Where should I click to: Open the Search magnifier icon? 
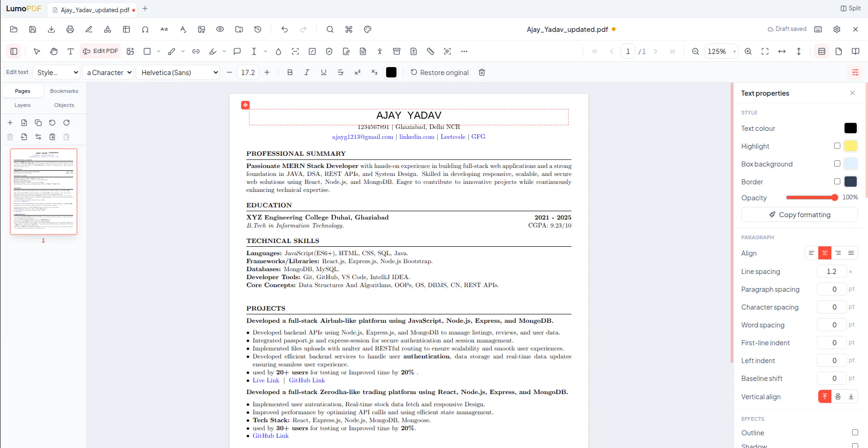[x=330, y=30]
